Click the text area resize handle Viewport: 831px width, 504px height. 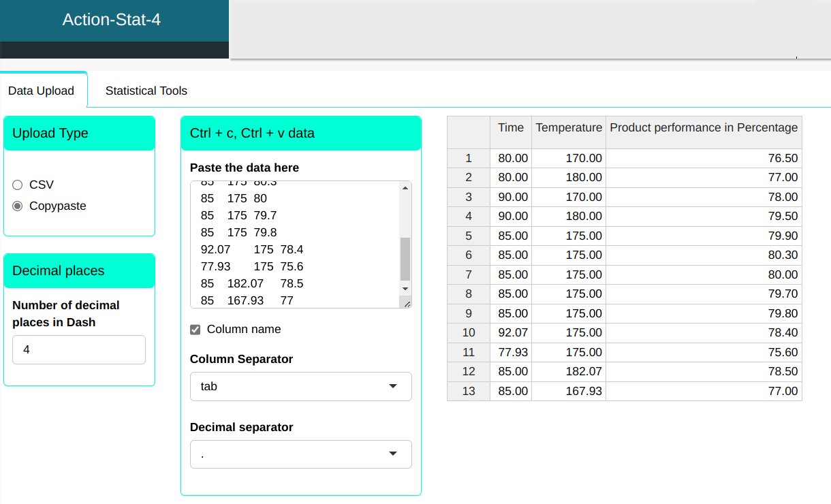tap(407, 304)
